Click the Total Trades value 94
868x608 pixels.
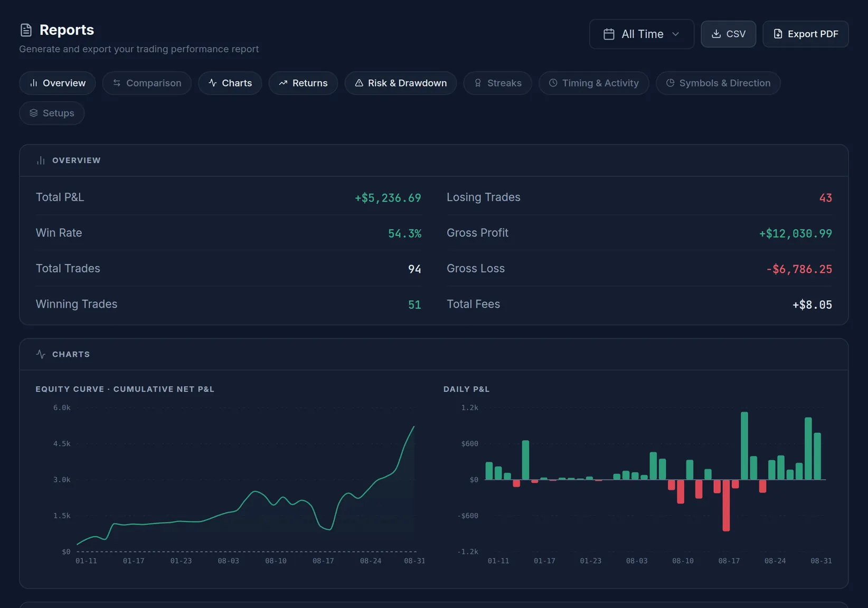point(414,269)
